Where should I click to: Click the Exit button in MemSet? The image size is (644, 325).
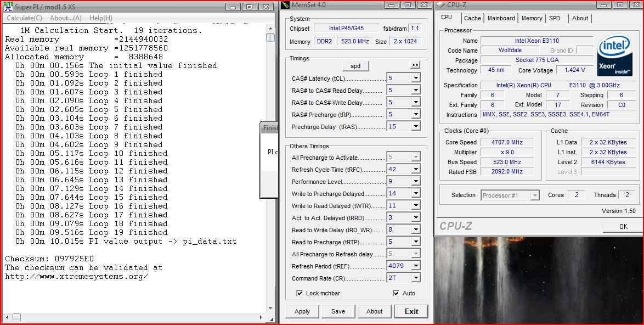(x=411, y=311)
